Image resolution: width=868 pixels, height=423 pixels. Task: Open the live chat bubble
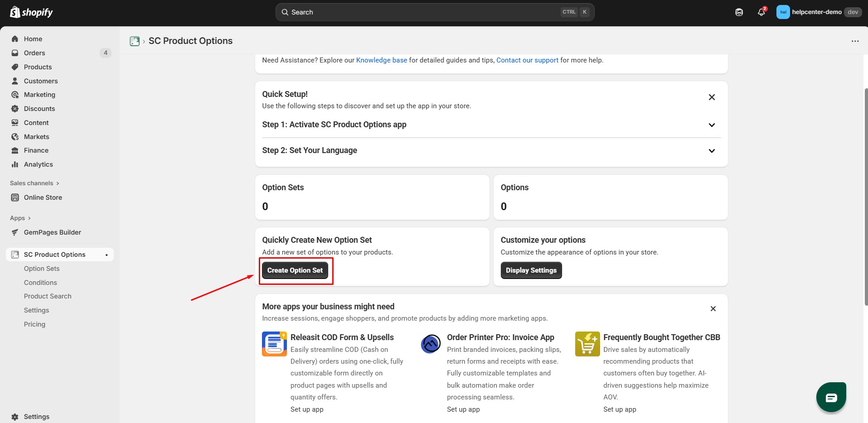[831, 397]
